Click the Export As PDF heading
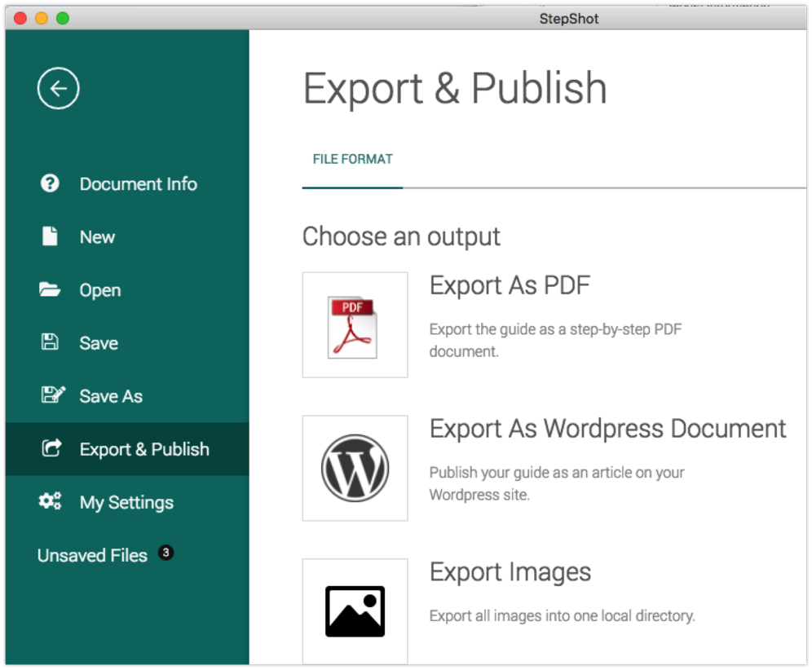Image resolution: width=812 pixels, height=670 pixels. click(x=510, y=285)
